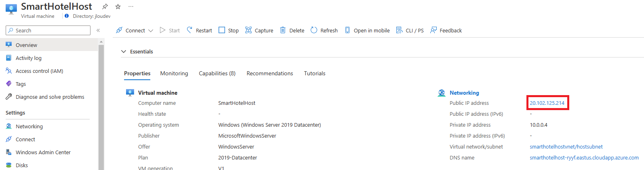Click the Windows Admin Center icon

click(9, 152)
